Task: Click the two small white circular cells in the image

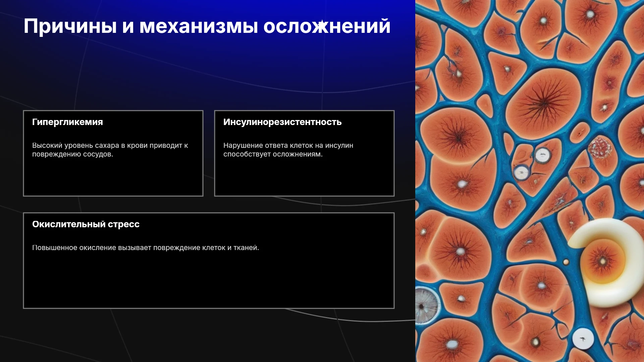Action: click(x=532, y=164)
